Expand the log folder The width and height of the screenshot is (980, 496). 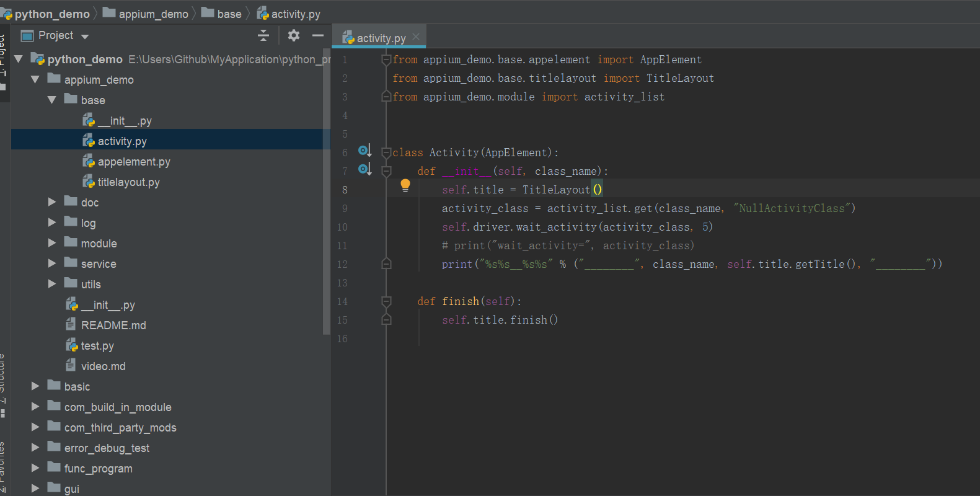pyautogui.click(x=52, y=223)
